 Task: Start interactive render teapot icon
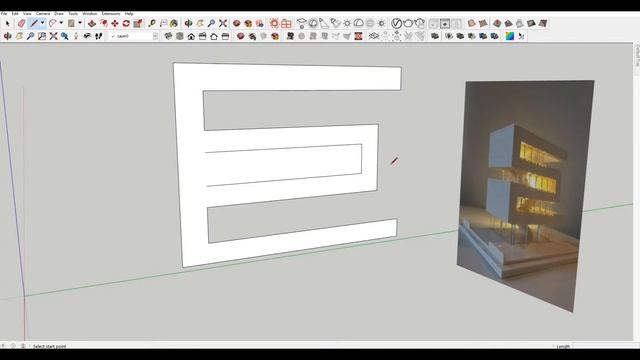419,24
